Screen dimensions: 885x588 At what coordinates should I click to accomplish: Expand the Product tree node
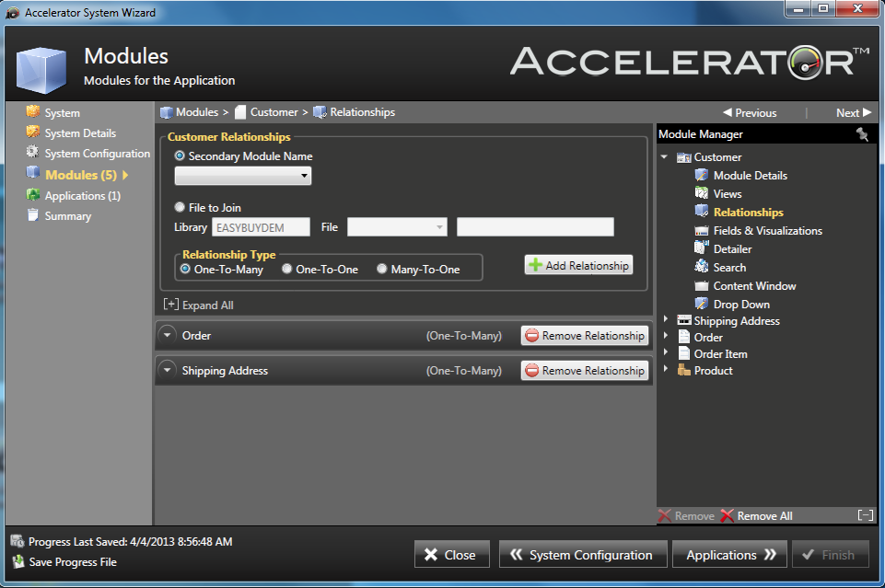(x=666, y=369)
